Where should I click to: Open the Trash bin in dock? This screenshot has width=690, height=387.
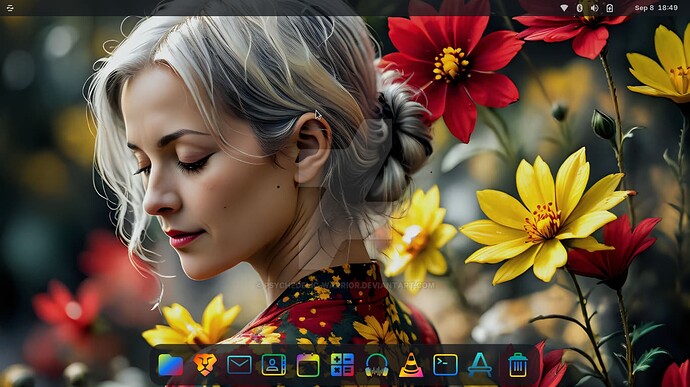click(x=518, y=365)
